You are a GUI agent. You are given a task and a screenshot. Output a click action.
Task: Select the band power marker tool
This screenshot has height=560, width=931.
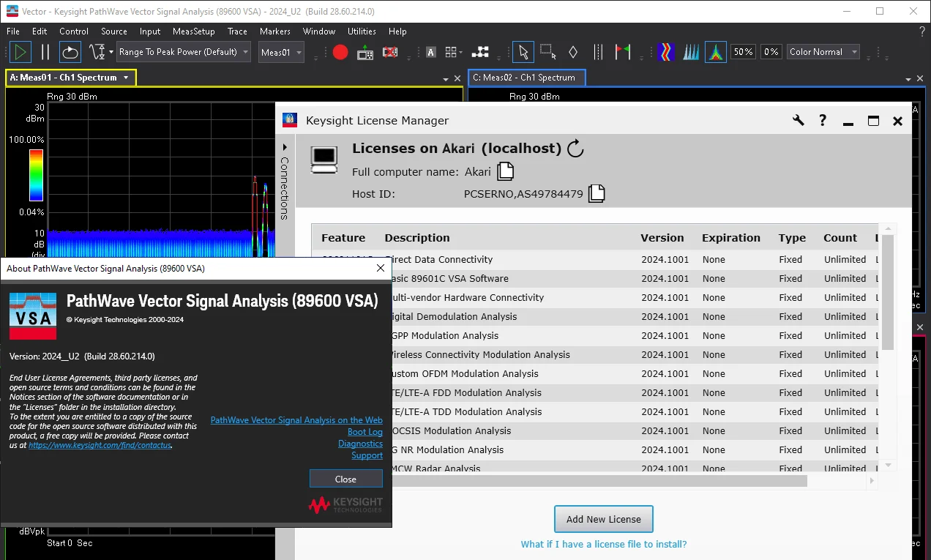click(x=598, y=52)
